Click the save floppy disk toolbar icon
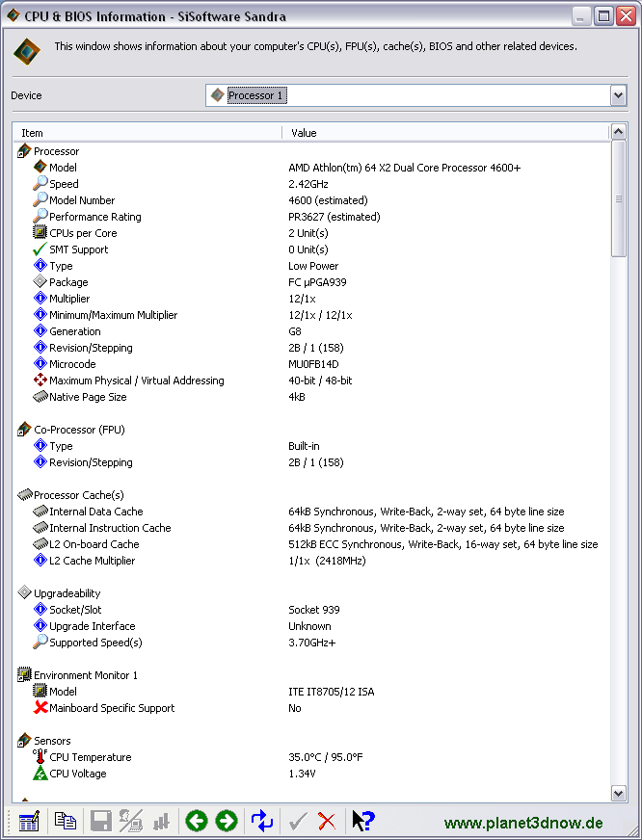The image size is (642, 840). click(101, 821)
